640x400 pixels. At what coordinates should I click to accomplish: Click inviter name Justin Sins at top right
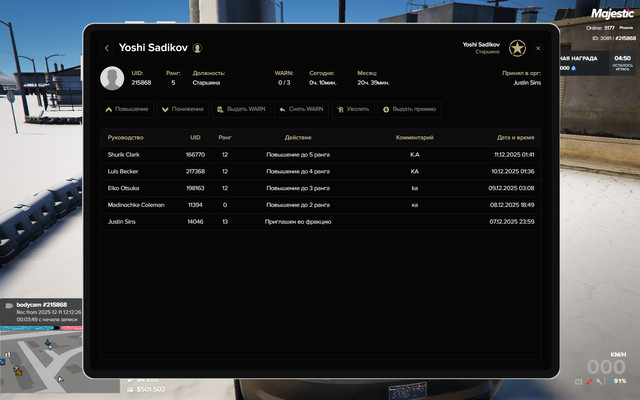[527, 83]
